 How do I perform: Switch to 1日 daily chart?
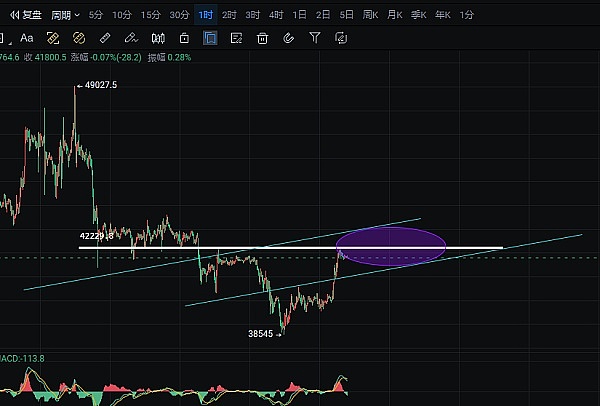click(x=299, y=15)
